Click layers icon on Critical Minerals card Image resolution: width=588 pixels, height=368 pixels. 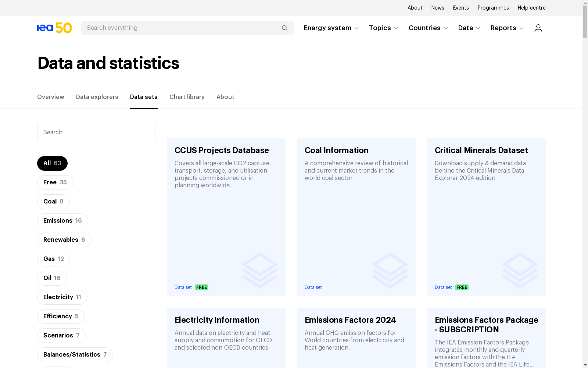520,270
